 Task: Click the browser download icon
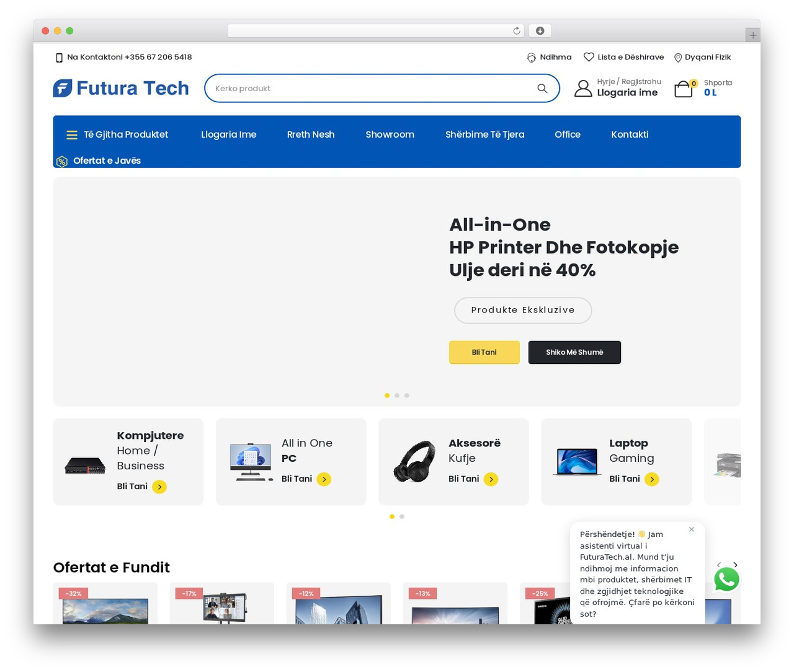[x=540, y=31]
